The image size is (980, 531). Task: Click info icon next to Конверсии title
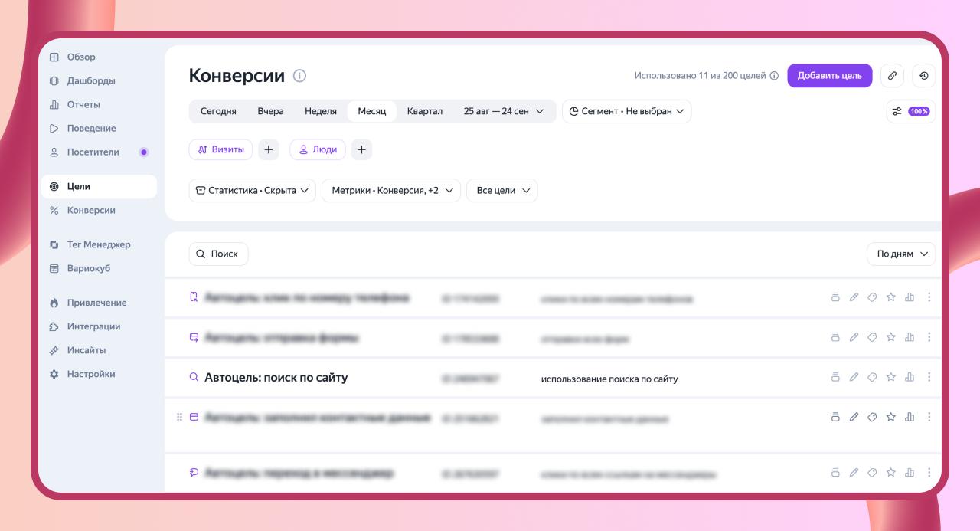tap(299, 76)
